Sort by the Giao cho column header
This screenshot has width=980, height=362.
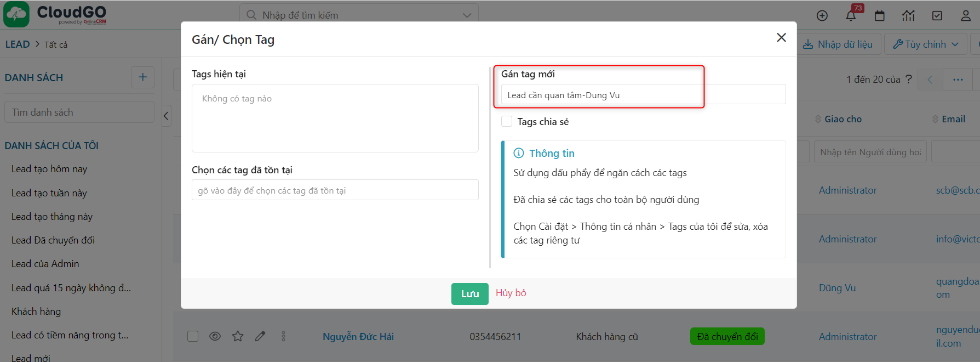click(843, 119)
